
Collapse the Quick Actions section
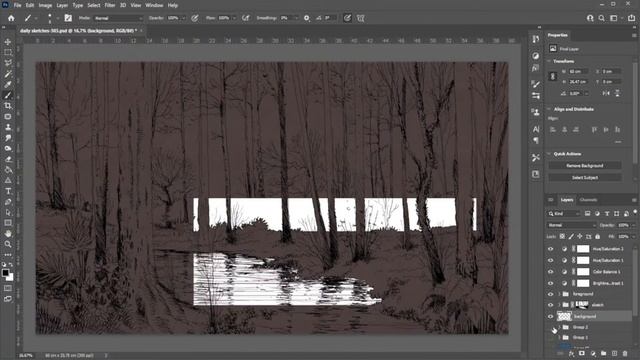[x=549, y=154]
